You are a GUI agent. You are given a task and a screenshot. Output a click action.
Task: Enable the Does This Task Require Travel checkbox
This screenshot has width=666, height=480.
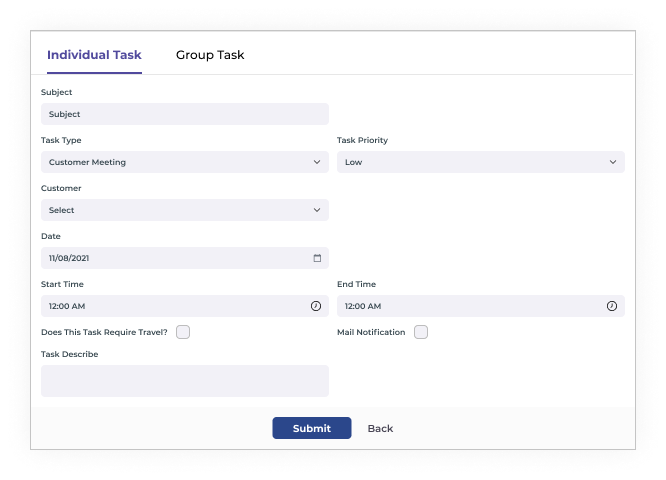[183, 332]
